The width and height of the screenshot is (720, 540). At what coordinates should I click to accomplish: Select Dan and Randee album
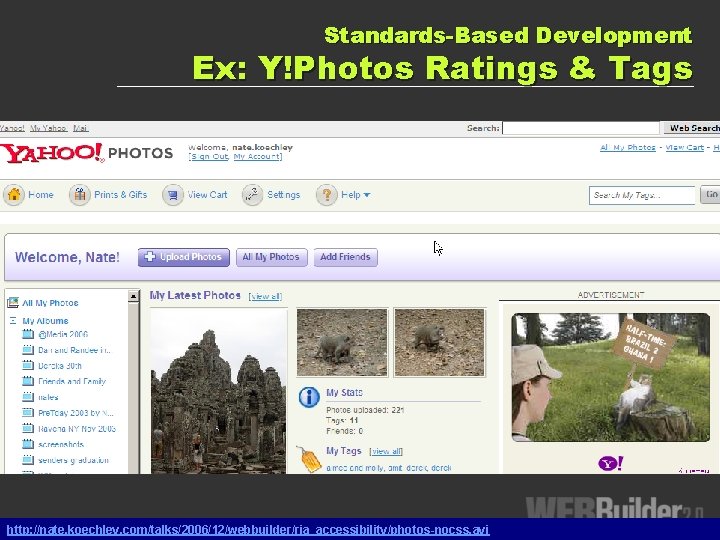point(74,350)
